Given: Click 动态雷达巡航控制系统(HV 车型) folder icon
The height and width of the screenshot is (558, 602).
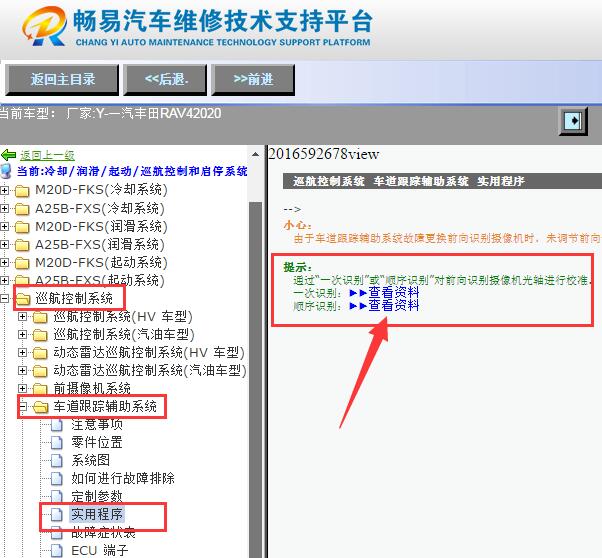Looking at the screenshot, I should [x=40, y=353].
